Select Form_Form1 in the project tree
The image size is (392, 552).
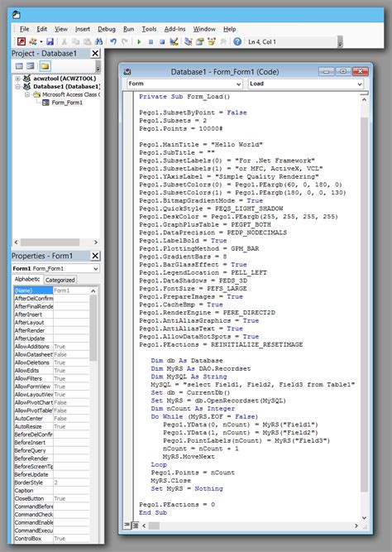[67, 103]
